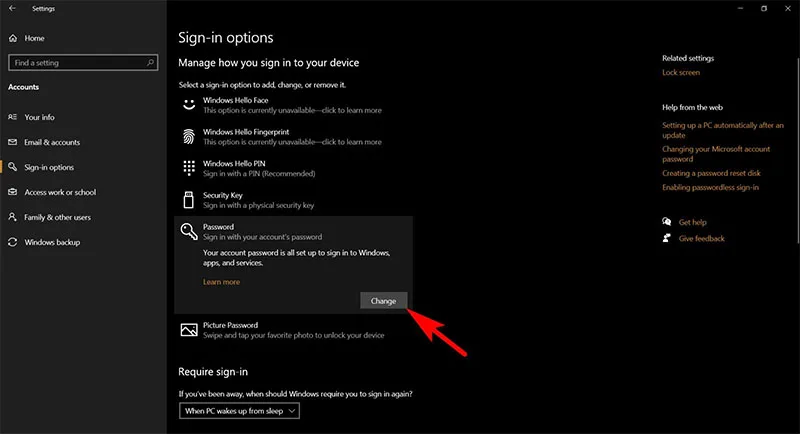The height and width of the screenshot is (434, 800).
Task: Click the Security Key USB icon
Action: tap(189, 200)
